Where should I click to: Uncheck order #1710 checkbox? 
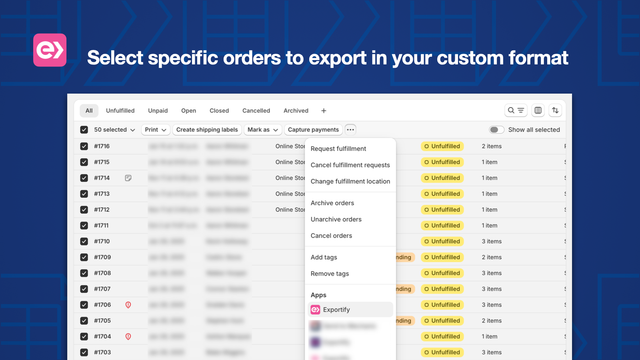84,241
